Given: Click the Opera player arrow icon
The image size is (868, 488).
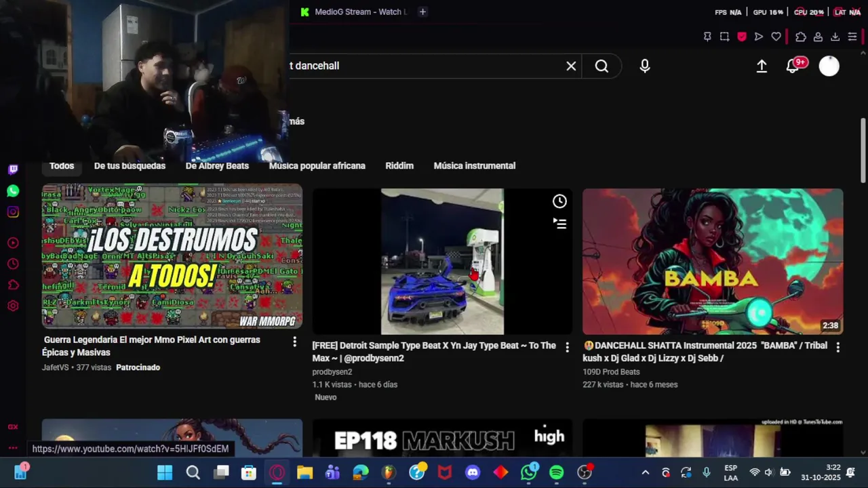Looking at the screenshot, I should (x=759, y=37).
